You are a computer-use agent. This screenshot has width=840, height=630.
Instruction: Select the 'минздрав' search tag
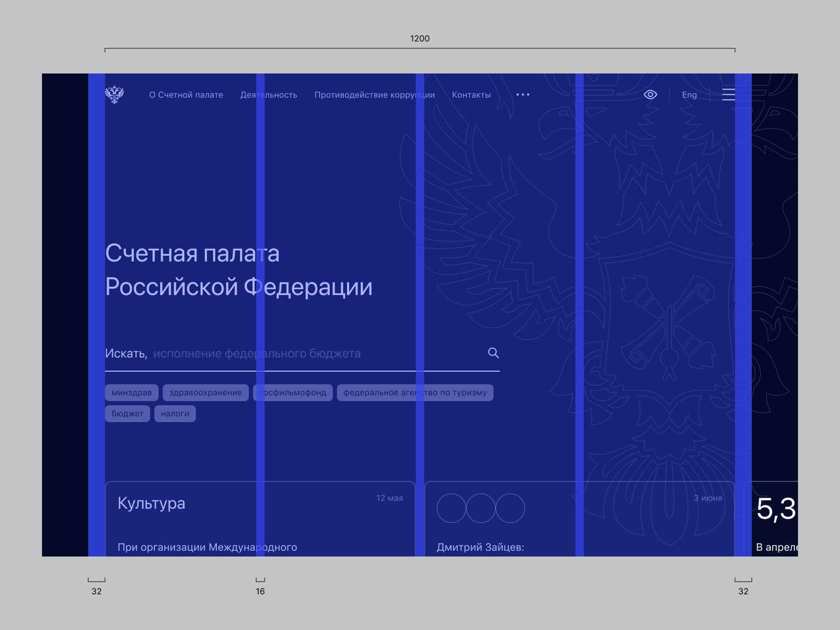pos(131,393)
